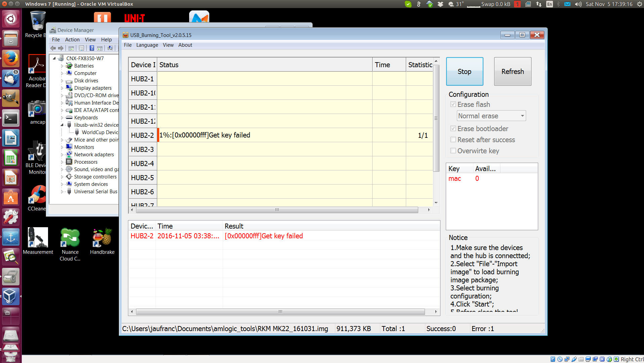Toggle the Erase flash checkbox
Image resolution: width=644 pixels, height=363 pixels.
click(x=453, y=105)
